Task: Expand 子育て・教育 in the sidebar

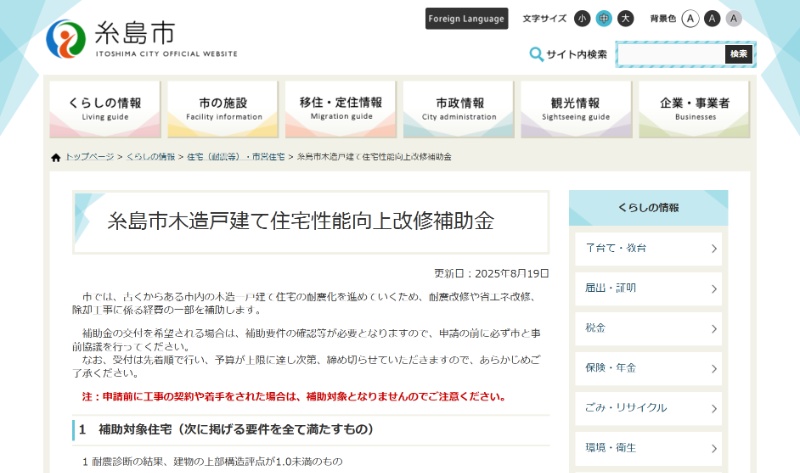Action: click(648, 248)
